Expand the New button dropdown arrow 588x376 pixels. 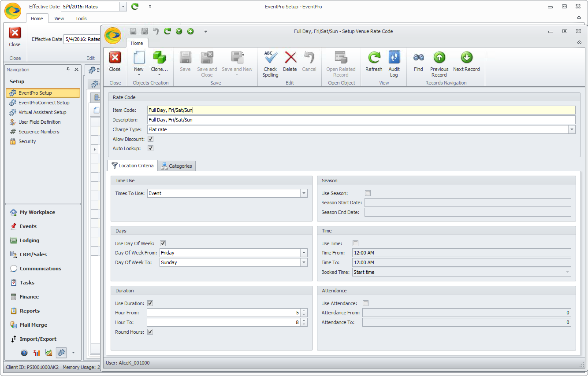[139, 75]
